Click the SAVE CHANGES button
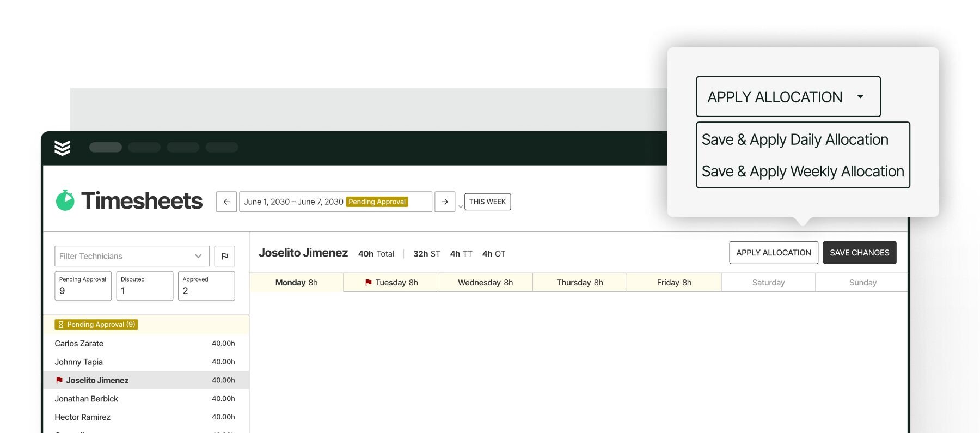980x433 pixels. pyautogui.click(x=860, y=253)
